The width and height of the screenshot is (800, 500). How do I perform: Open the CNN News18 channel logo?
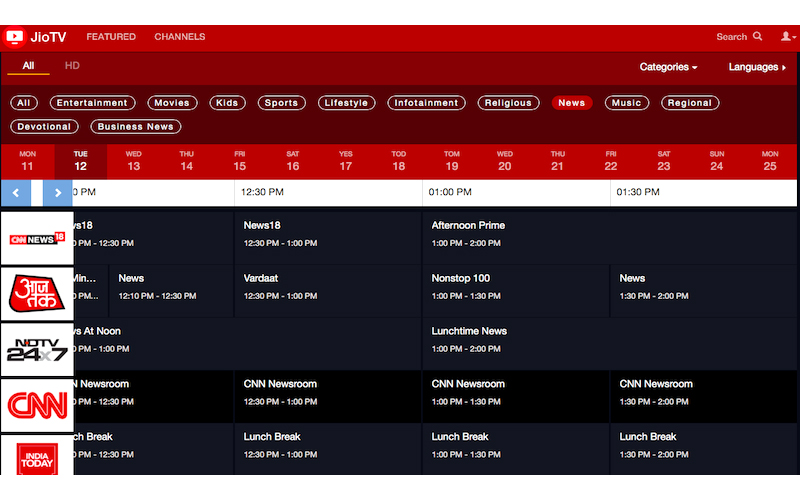(x=37, y=238)
